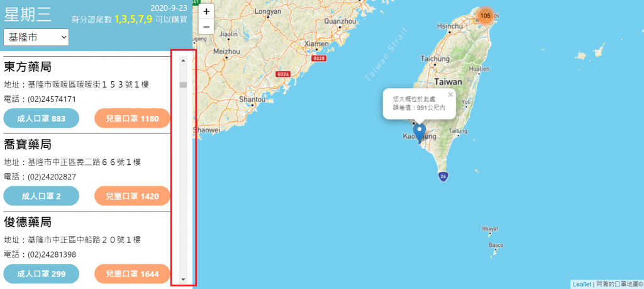Select the 俊德藥局 pharmacy name
Image resolution: width=644 pixels, height=289 pixels.
tap(28, 222)
